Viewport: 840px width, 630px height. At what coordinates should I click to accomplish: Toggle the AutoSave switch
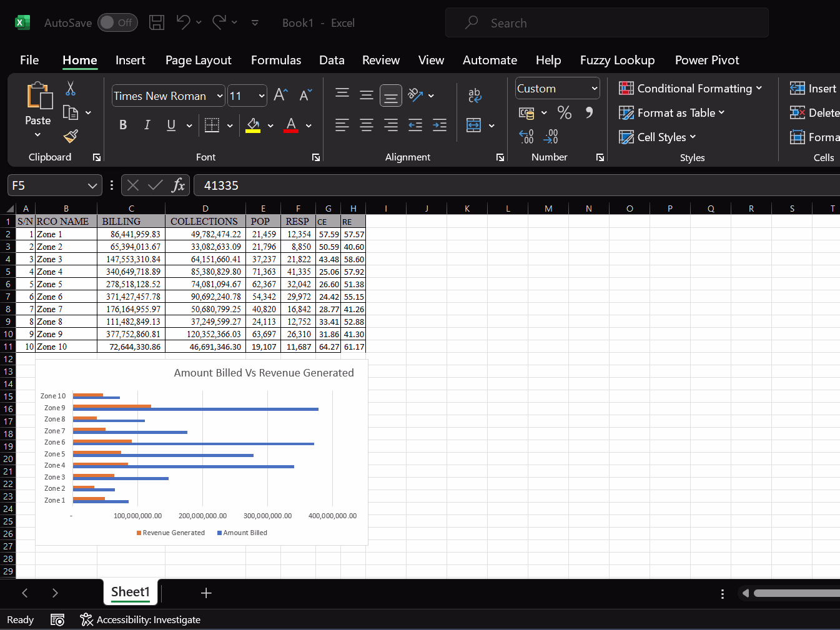click(117, 23)
